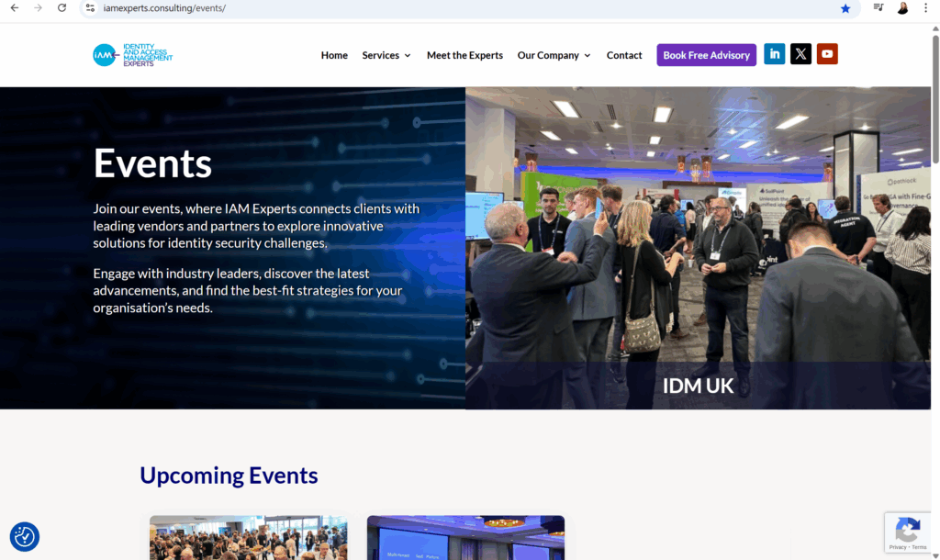Toggle the bookmark star for this page
Image resolution: width=940 pixels, height=560 pixels.
[845, 8]
